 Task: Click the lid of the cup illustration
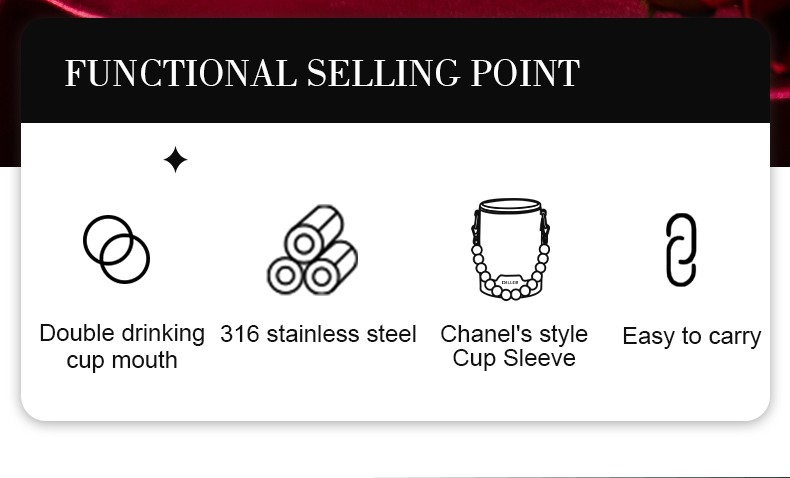pos(510,206)
